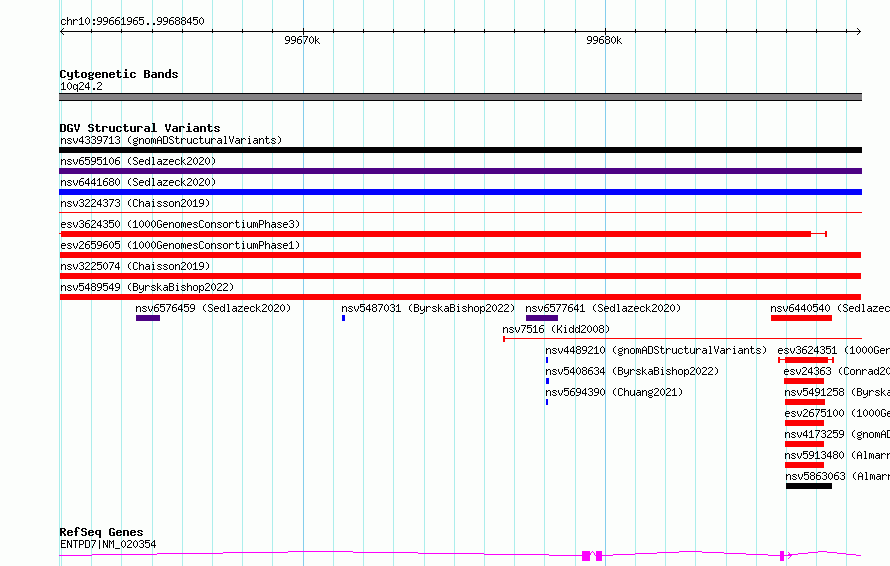The image size is (890, 566).
Task: Select nsv3225074 (Chaisson2019) label
Action: click(x=135, y=266)
